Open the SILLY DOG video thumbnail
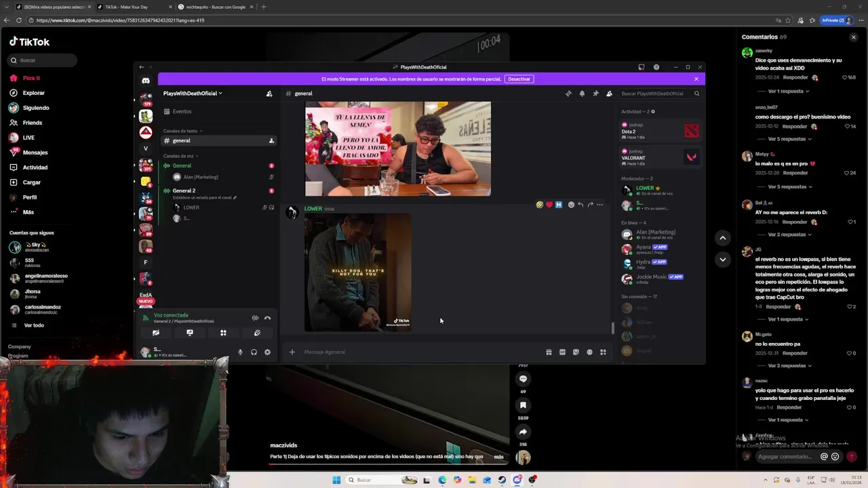Viewport: 868px width, 488px height. point(357,272)
